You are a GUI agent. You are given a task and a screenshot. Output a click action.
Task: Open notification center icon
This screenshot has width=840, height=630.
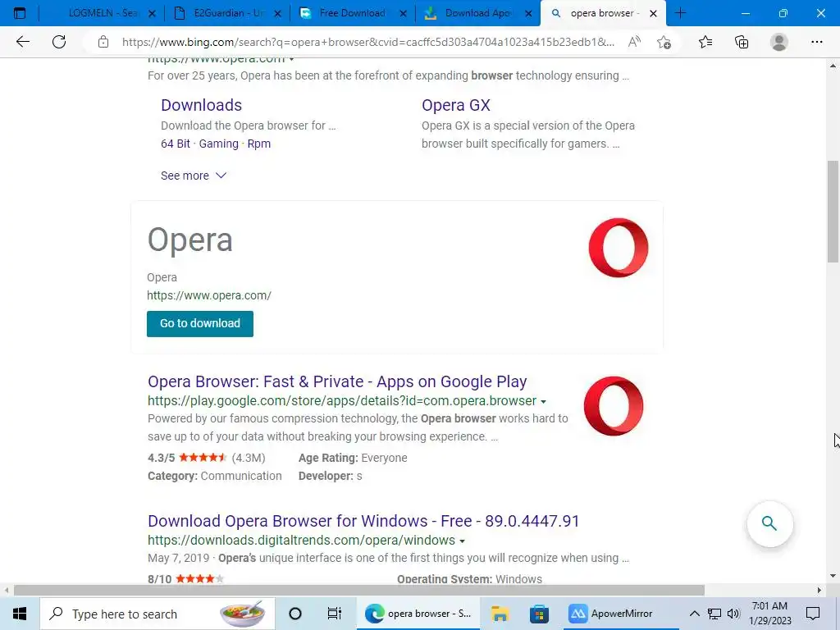(x=813, y=614)
